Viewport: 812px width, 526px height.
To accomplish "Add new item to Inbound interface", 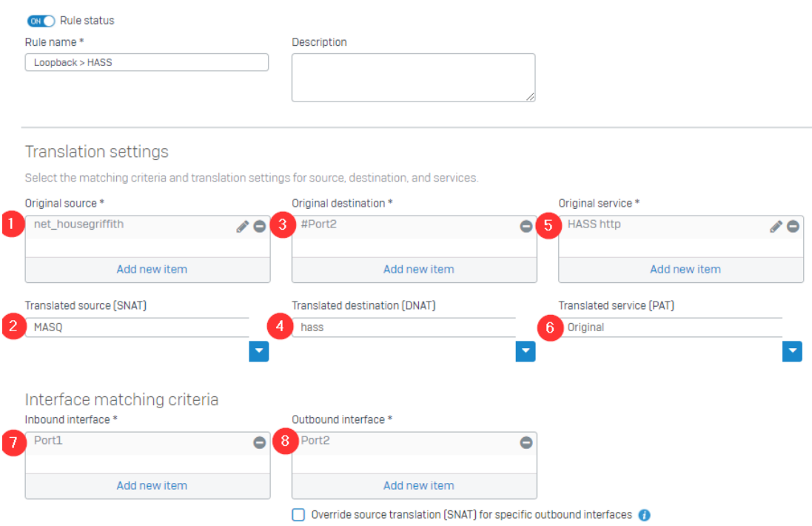I will click(152, 486).
